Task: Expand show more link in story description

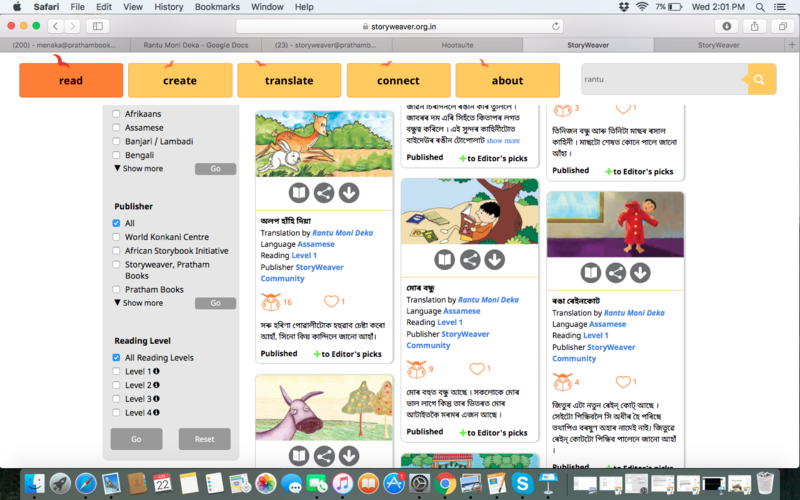Action: point(503,140)
